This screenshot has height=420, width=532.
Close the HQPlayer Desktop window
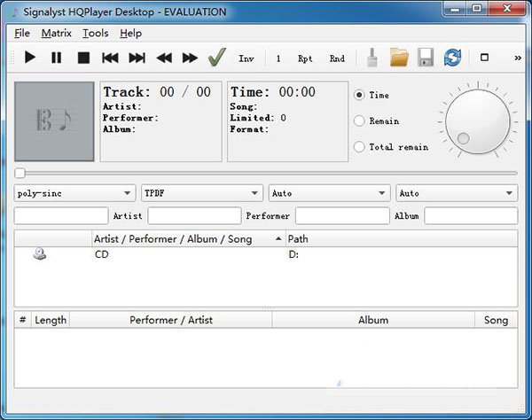(507, 9)
